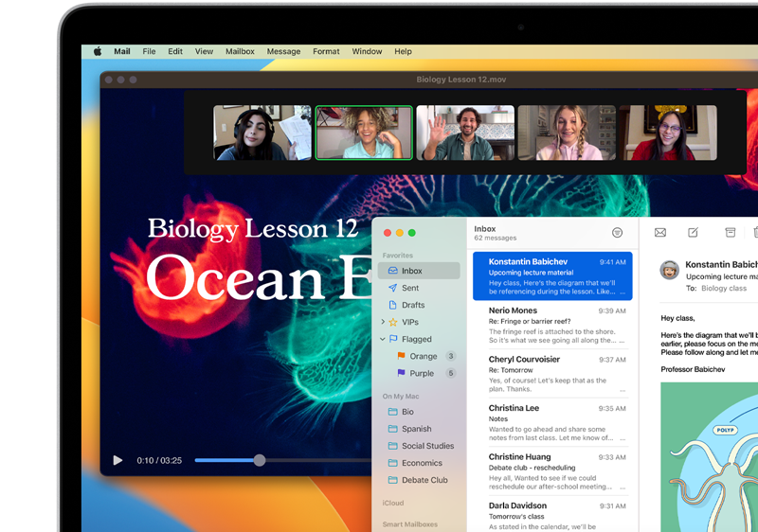
Task: Open Cheryl Courvoisier's Re: Tomorrow email
Action: [552, 374]
